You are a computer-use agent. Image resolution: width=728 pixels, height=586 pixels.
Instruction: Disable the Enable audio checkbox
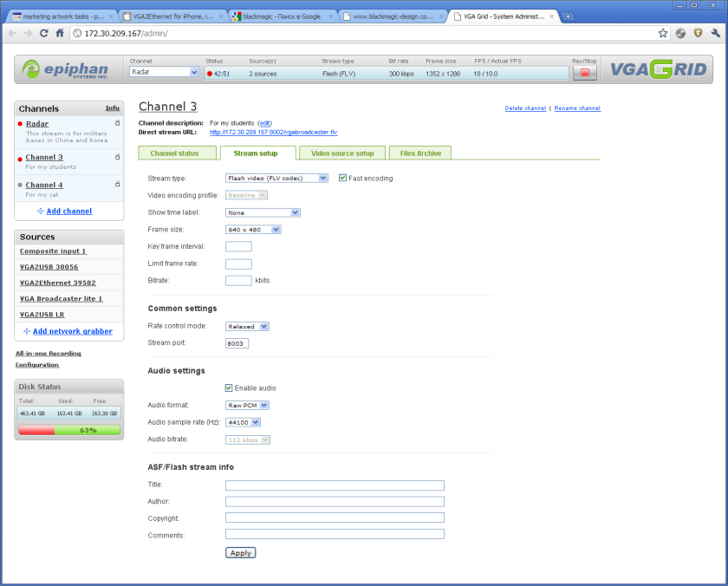pos(229,387)
